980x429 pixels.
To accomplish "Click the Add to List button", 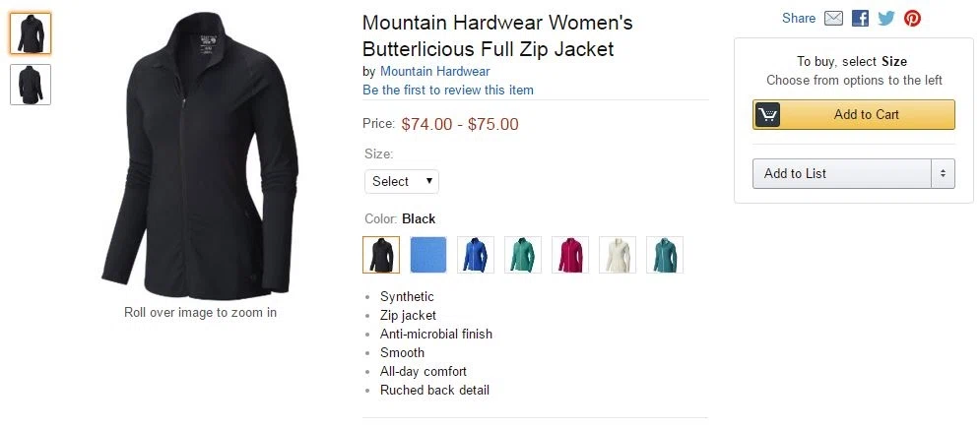I will (x=842, y=173).
